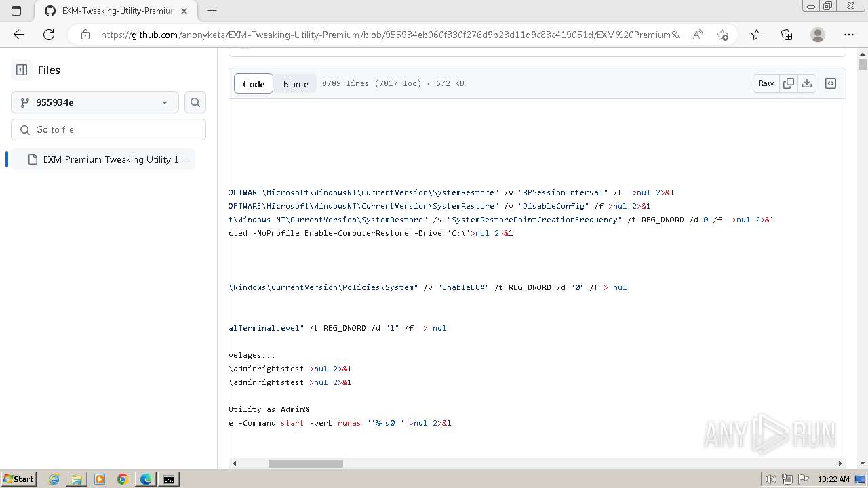
Task: Switch to the Blame view tab
Action: (x=296, y=83)
